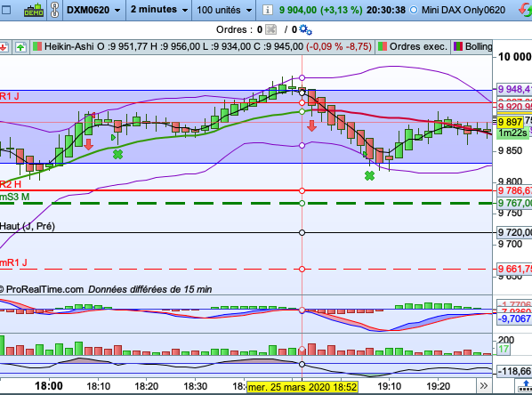
Task: Click the cursor circle on the black Haut line
Action: [x=302, y=232]
